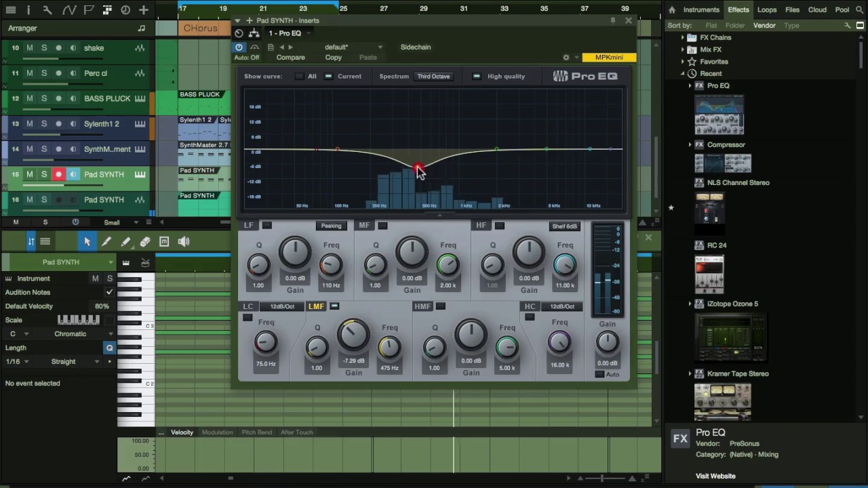The height and width of the screenshot is (488, 868).
Task: Expand the Compressor entry in browser
Action: (x=690, y=144)
